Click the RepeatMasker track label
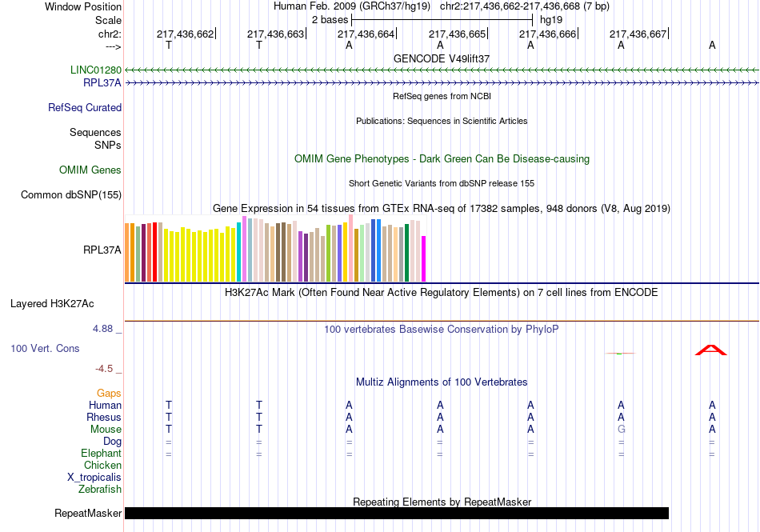Screen dimensions: 760x532 coord(88,513)
